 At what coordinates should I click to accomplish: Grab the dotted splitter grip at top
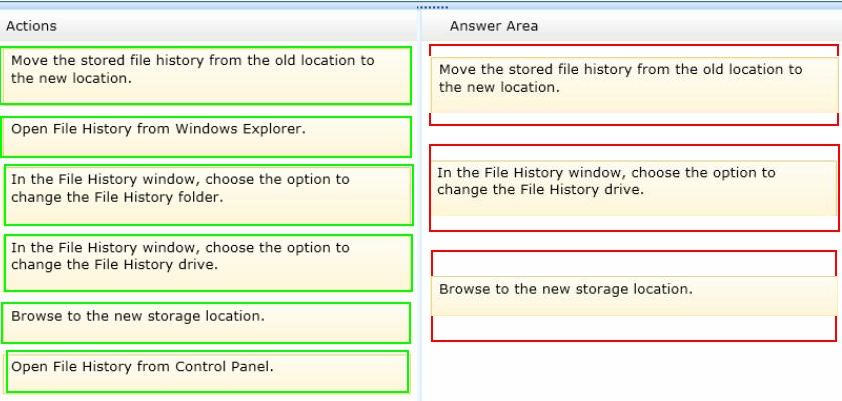click(432, 8)
